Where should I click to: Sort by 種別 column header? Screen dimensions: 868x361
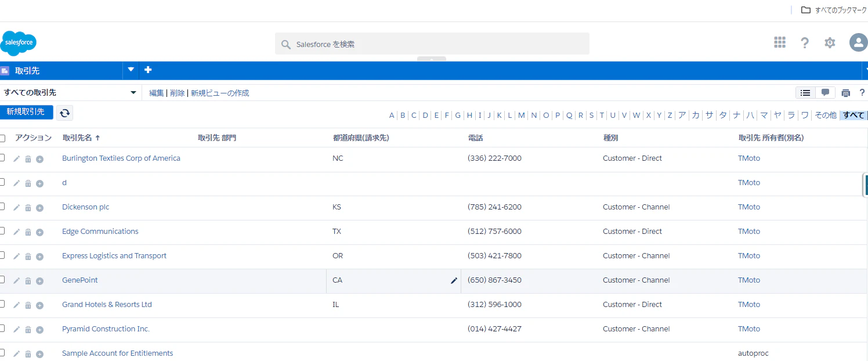(x=610, y=138)
